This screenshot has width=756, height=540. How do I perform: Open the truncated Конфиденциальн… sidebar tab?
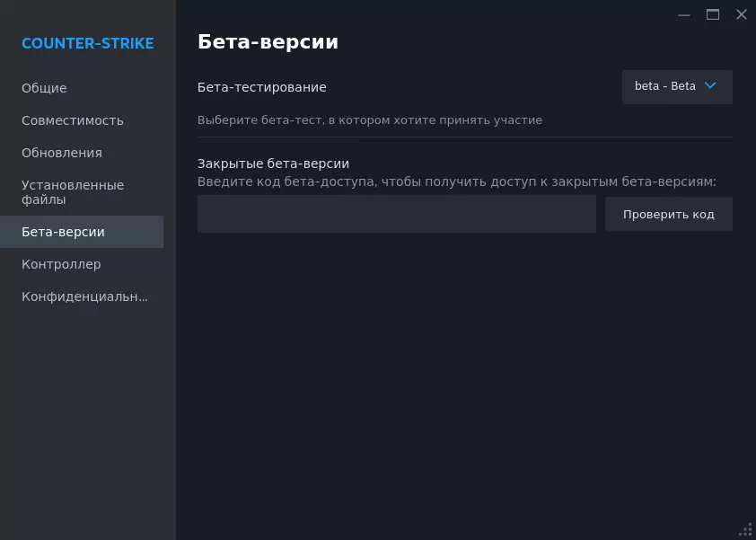(x=84, y=297)
